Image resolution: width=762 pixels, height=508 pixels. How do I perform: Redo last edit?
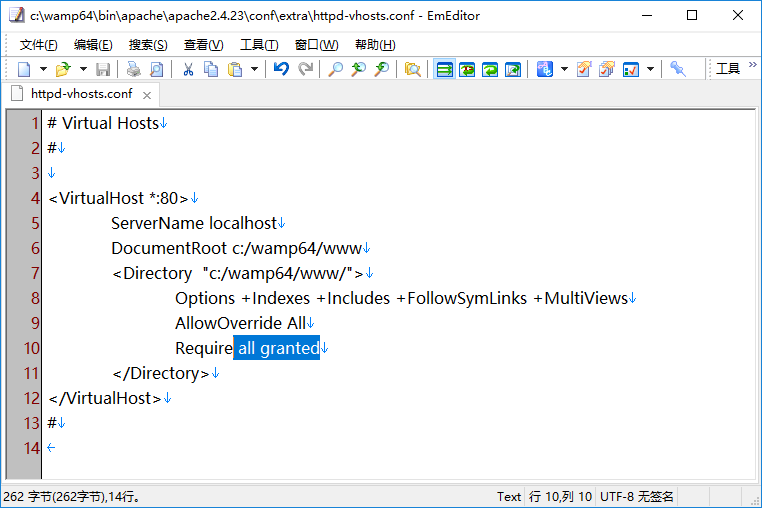point(305,70)
